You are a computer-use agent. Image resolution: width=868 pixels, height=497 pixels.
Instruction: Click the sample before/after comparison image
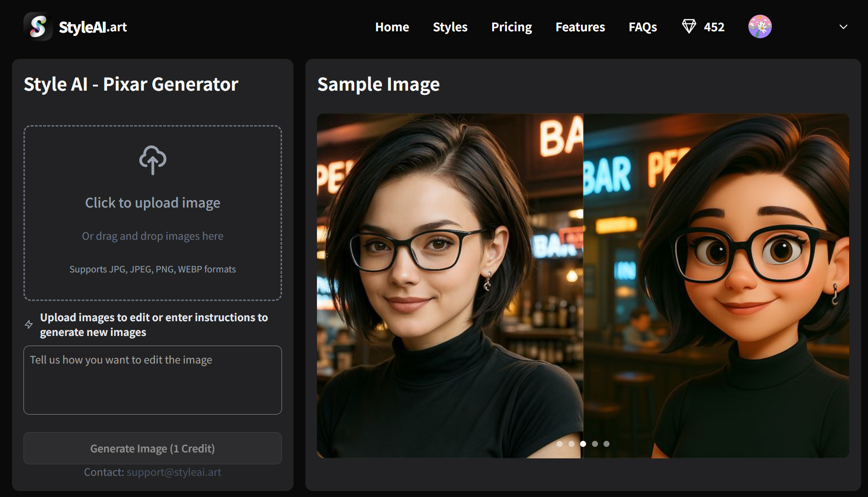coord(582,285)
